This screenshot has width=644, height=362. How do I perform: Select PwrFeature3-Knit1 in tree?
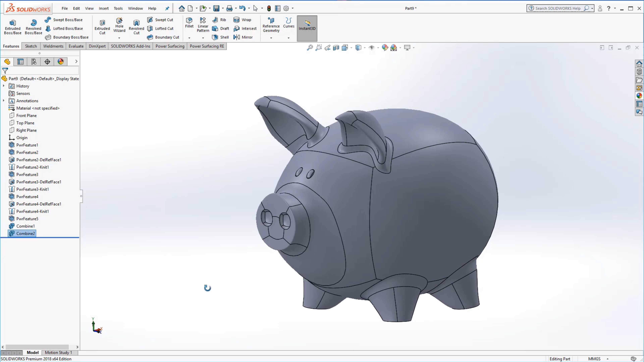(29, 189)
